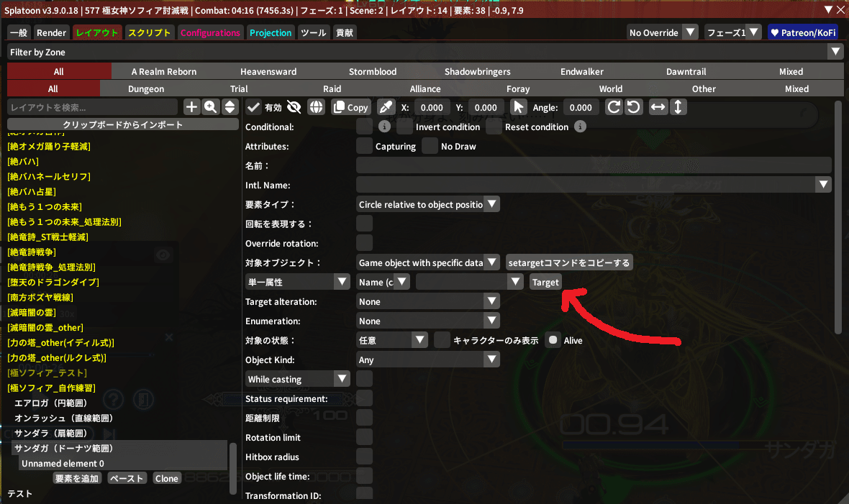This screenshot has width=849, height=504.
Task: Open the Enumeration dropdown
Action: point(428,321)
